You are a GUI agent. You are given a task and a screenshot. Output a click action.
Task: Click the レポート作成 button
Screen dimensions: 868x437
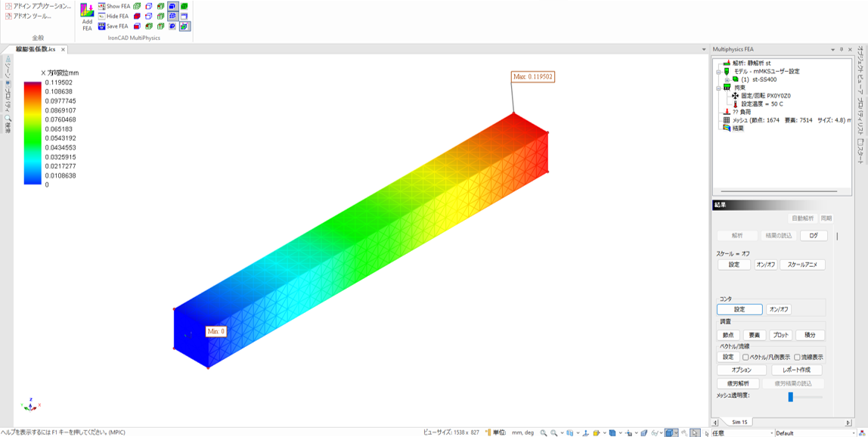coord(796,370)
